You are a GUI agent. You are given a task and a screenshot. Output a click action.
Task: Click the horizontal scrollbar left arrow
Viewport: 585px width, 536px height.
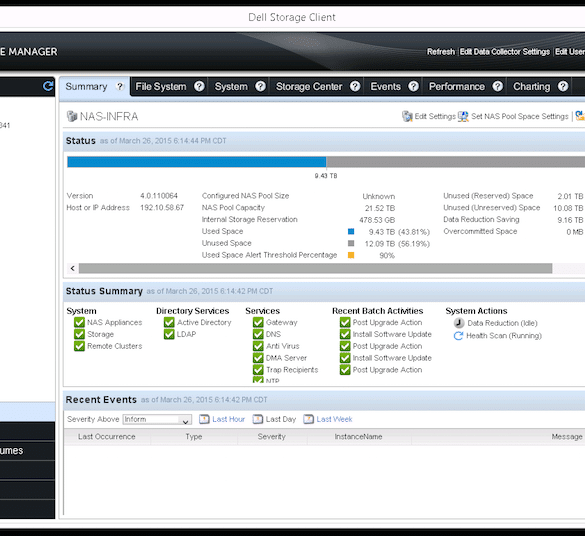point(72,268)
